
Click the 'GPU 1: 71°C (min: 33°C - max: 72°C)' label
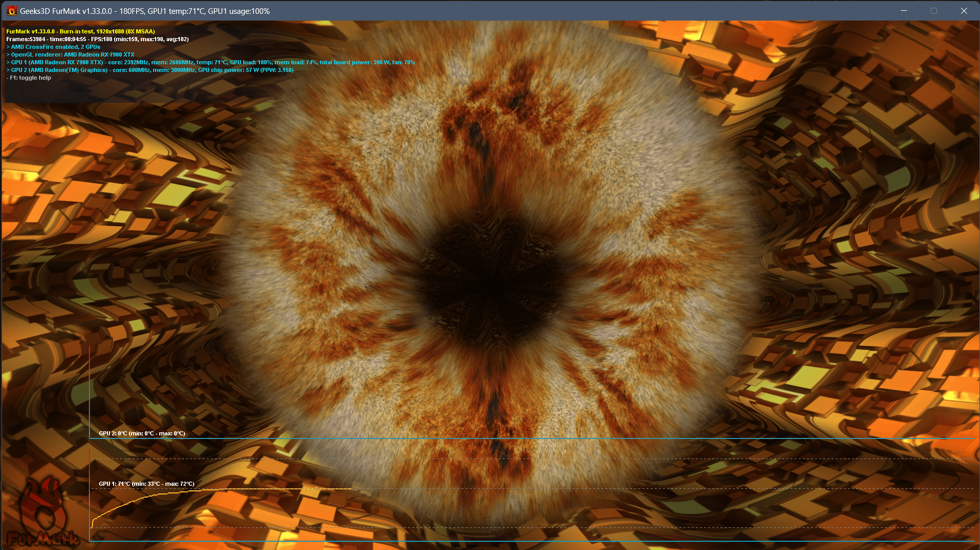tap(146, 484)
